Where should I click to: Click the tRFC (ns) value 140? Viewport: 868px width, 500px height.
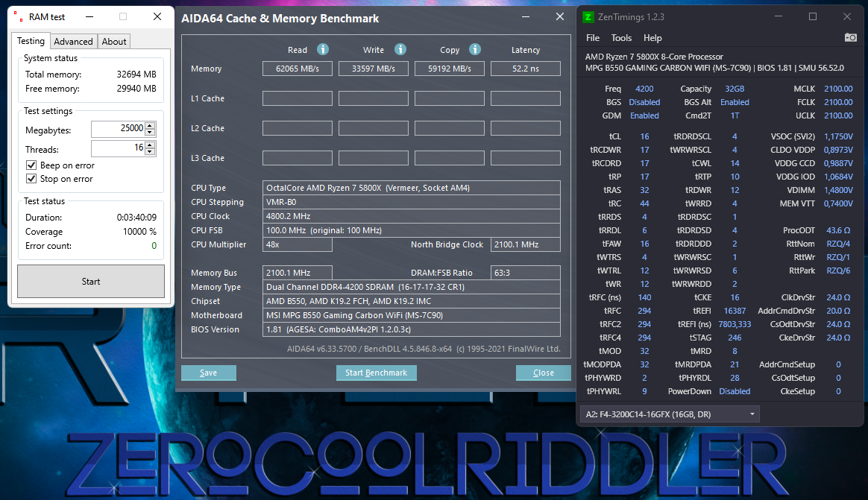click(644, 297)
